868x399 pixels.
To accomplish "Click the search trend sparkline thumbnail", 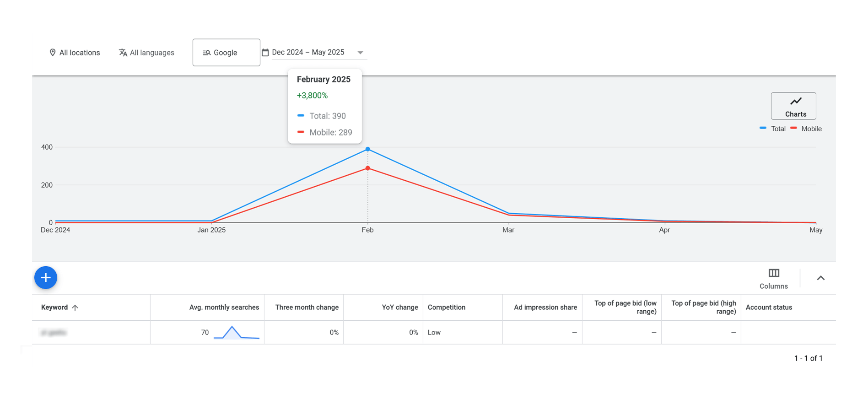I will [236, 333].
